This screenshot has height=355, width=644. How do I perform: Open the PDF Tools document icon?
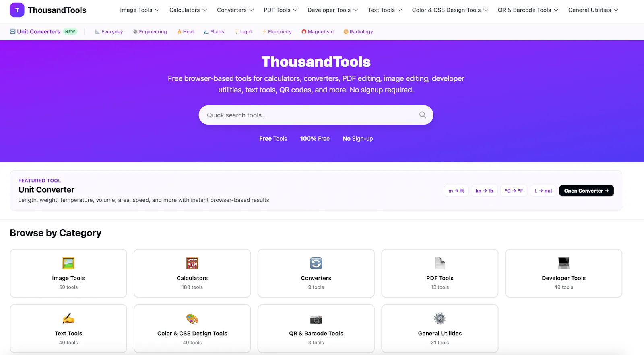(x=440, y=263)
